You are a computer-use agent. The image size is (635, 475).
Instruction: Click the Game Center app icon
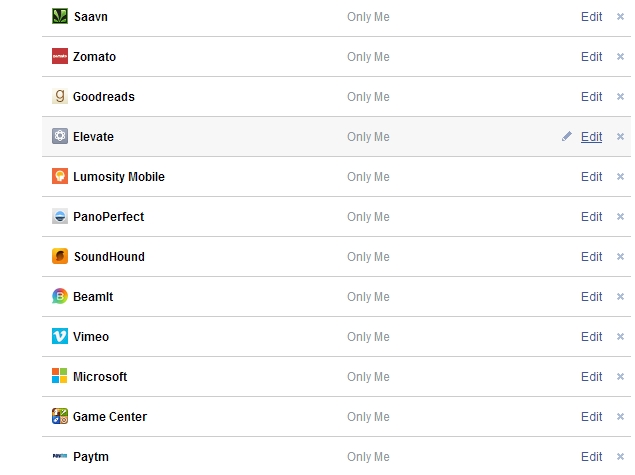(60, 416)
